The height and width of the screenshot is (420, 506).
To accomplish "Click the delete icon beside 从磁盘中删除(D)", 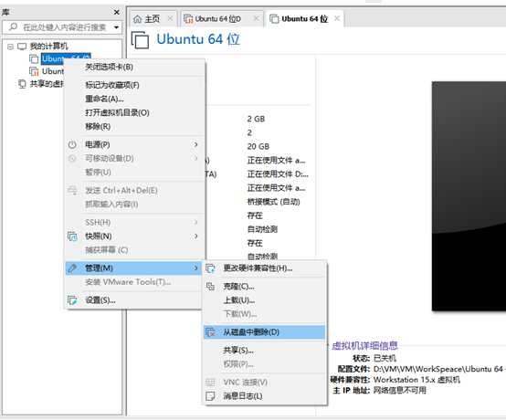I will point(210,332).
